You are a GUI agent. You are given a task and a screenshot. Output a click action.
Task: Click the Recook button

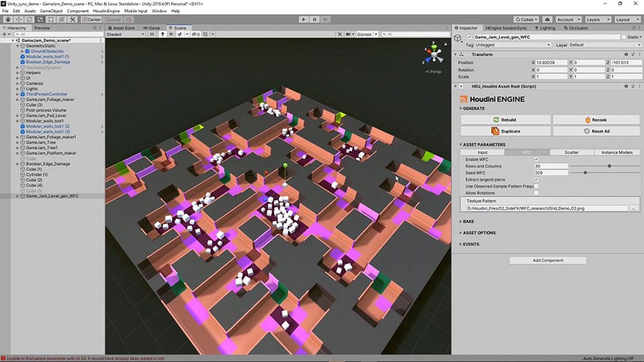(596, 120)
